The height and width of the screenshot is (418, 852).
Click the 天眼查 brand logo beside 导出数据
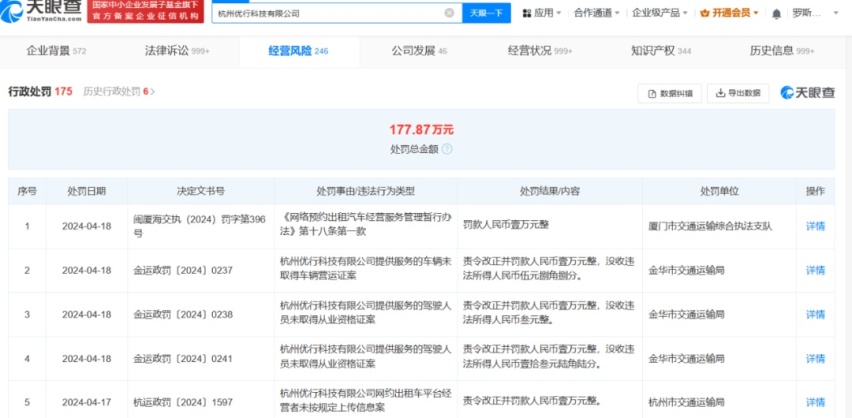[x=807, y=93]
